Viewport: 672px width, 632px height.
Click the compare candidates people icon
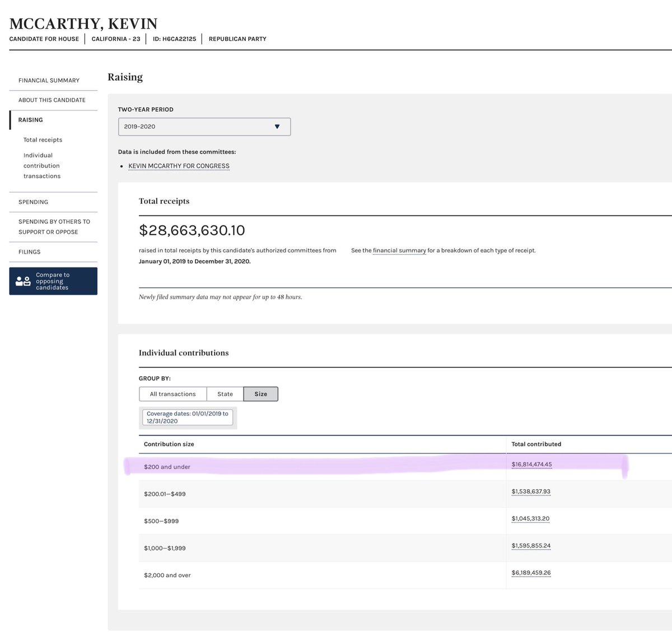pyautogui.click(x=23, y=281)
